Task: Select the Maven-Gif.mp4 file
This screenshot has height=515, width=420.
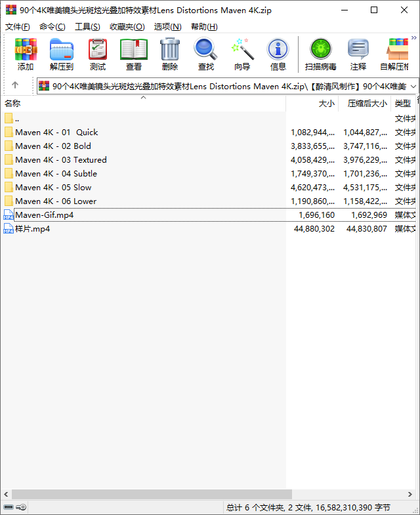Action: pos(209,215)
